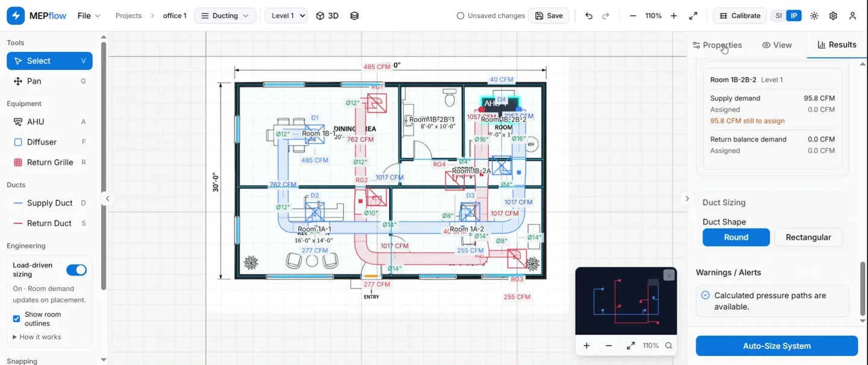Uncheck Show room outlines checkbox
The width and height of the screenshot is (868, 365).
coord(16,319)
